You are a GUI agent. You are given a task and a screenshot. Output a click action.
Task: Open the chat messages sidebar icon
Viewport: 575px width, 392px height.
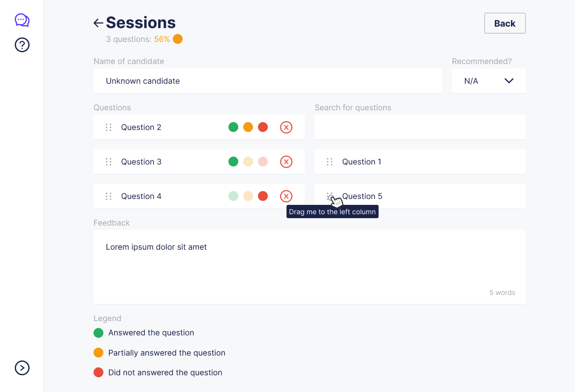point(22,20)
